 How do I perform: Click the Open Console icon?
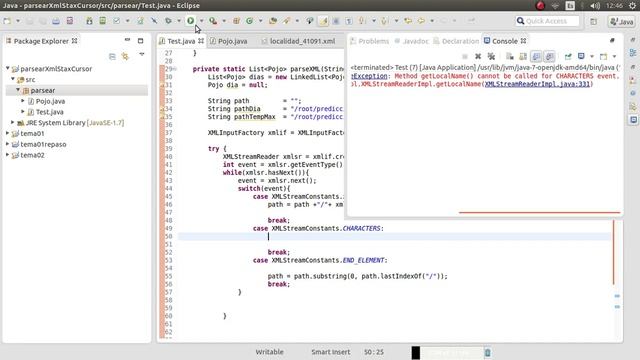(603, 56)
